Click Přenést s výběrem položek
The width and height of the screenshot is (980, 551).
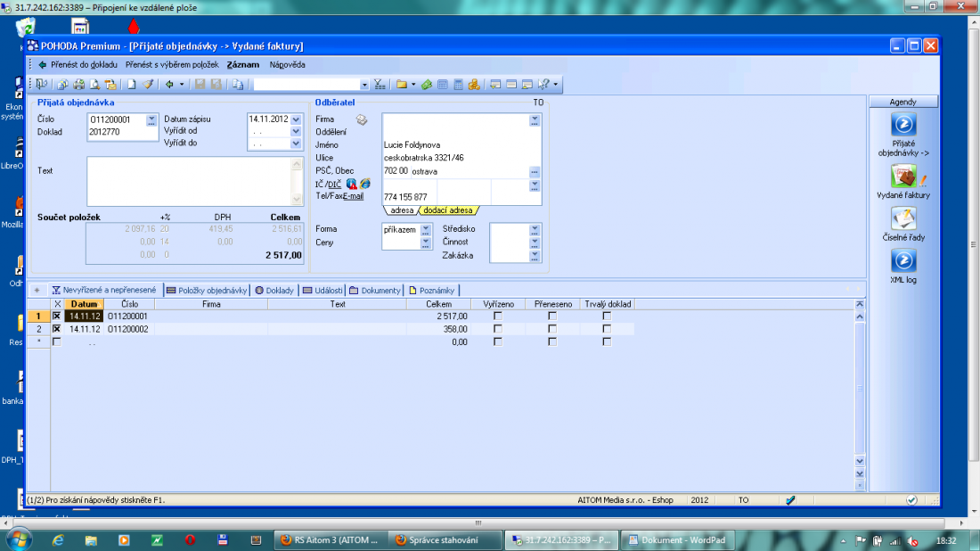tap(172, 65)
